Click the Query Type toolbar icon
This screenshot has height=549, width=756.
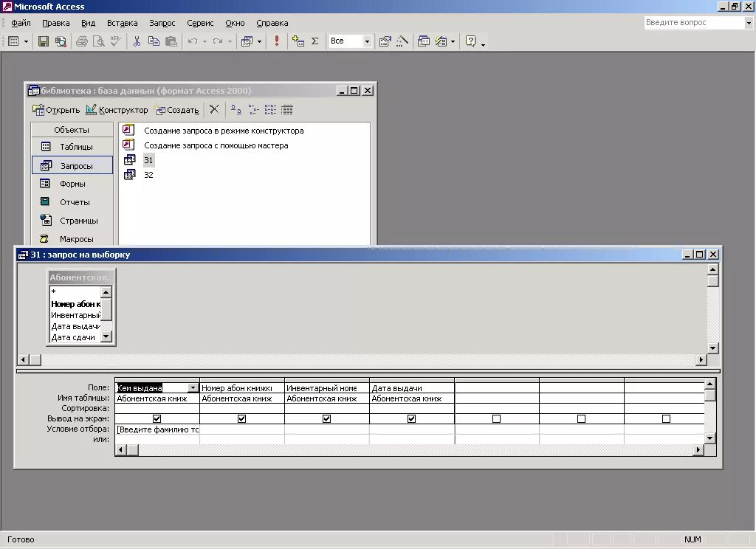tap(247, 41)
